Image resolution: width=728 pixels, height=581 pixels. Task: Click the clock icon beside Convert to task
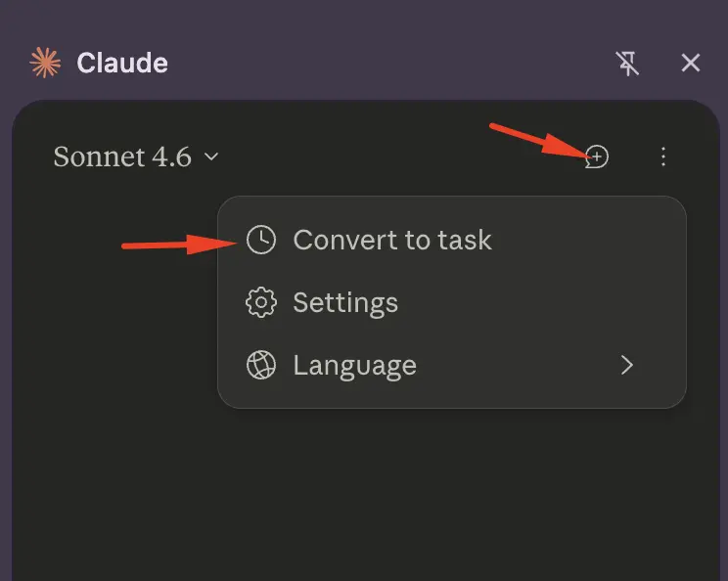(x=260, y=240)
